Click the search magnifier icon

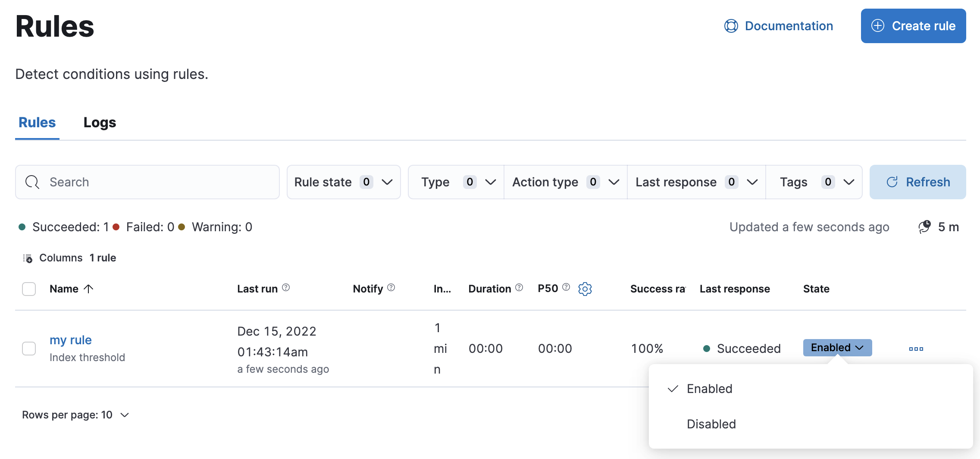[x=32, y=182]
